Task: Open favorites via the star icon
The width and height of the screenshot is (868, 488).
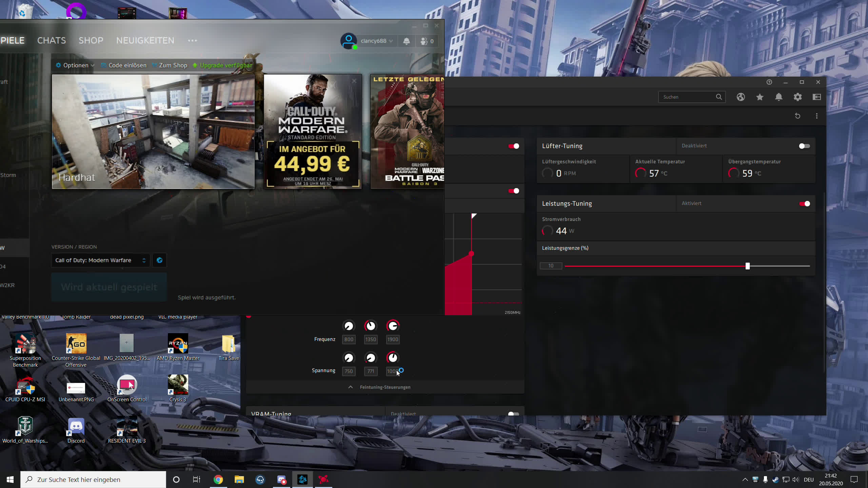Action: pos(759,97)
